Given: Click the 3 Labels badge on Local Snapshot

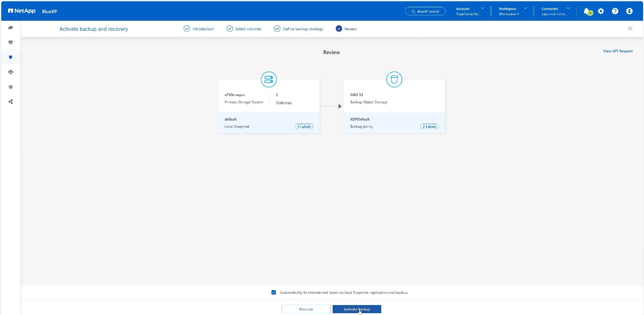Looking at the screenshot, I should (304, 127).
